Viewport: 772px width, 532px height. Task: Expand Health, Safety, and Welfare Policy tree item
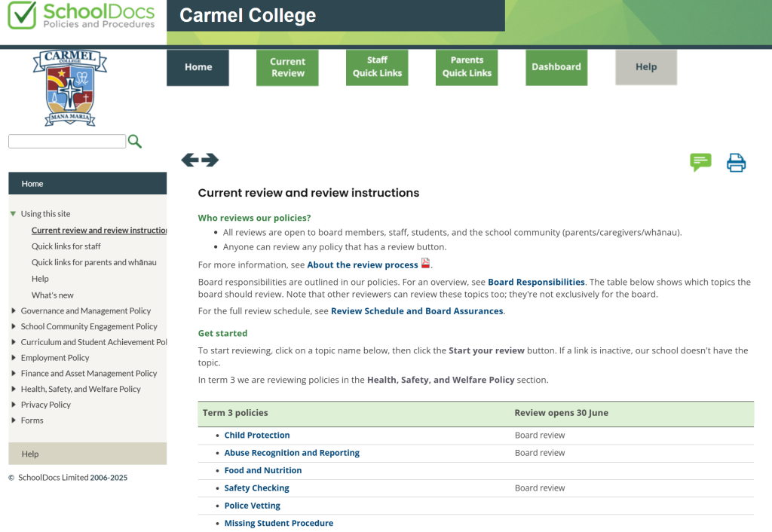[14, 389]
